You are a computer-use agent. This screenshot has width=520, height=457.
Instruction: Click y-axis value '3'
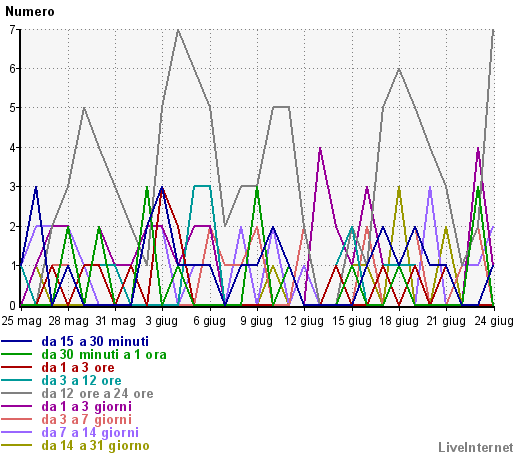coord(12,187)
